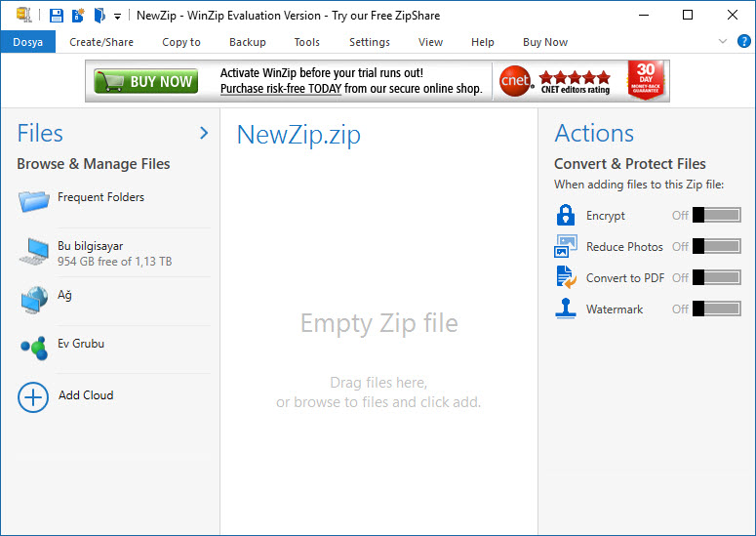Click the 30 day money-back guarantee badge
The width and height of the screenshot is (756, 536).
646,80
